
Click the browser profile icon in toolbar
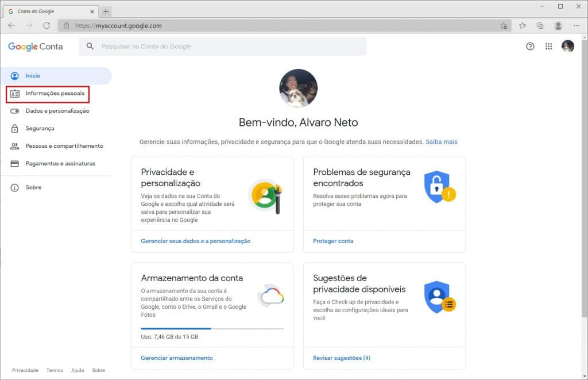(x=558, y=25)
